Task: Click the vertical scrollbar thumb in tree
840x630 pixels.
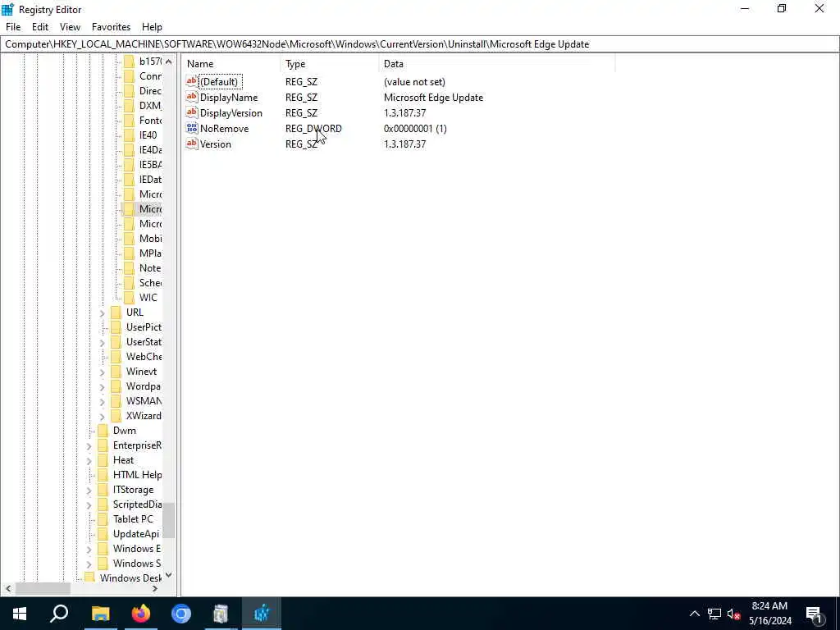Action: point(169,519)
